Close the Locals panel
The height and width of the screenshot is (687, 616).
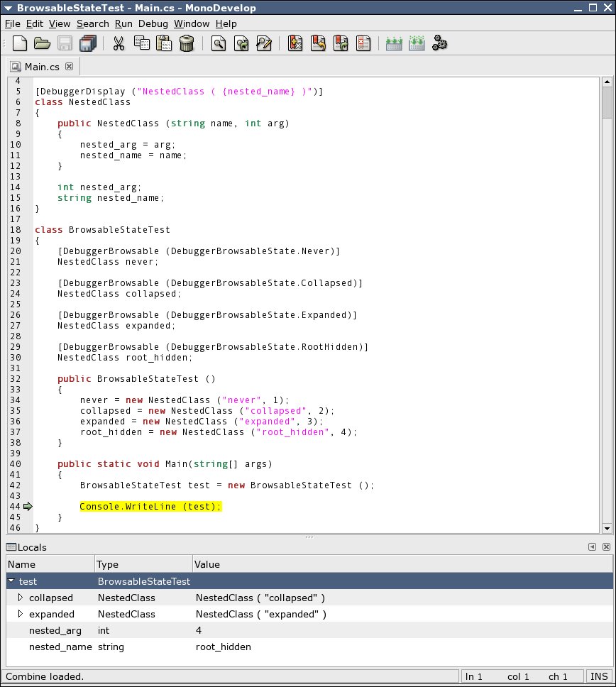pos(606,546)
